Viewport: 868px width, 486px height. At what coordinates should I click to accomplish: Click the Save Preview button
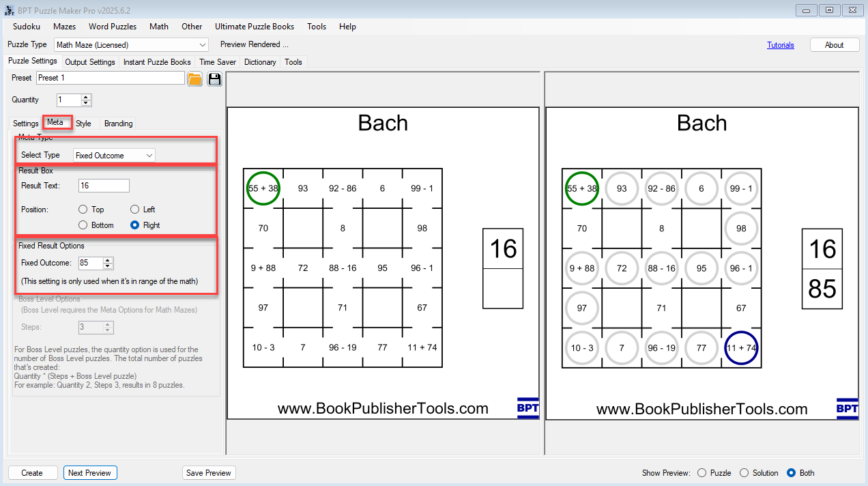209,472
